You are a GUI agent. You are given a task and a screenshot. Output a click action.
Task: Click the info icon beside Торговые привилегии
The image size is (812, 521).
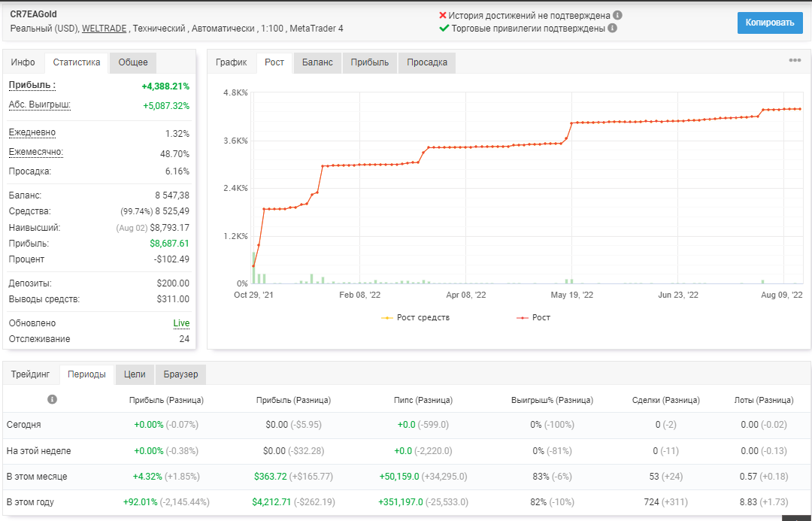point(612,28)
